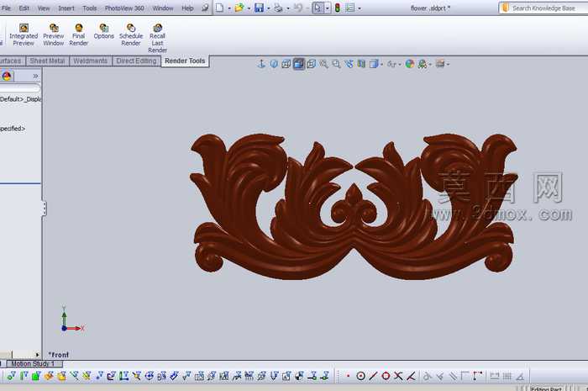
Task: Expand the panel tabs with double chevron
Action: click(35, 77)
